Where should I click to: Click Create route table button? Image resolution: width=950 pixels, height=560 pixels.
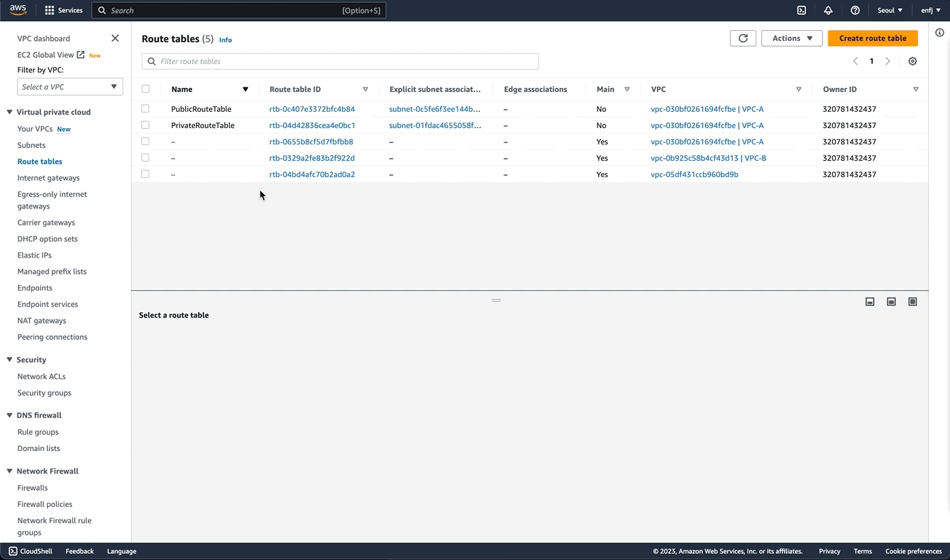[872, 38]
